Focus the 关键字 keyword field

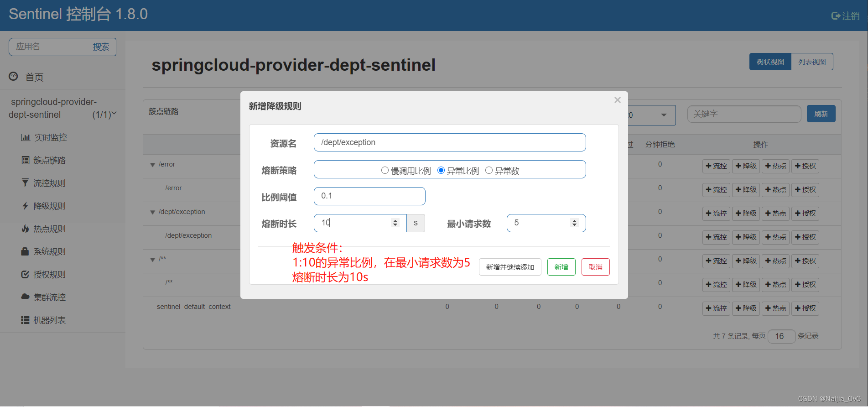744,114
